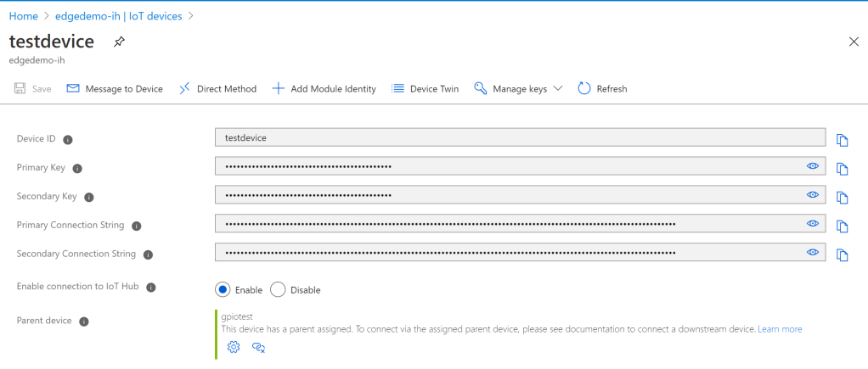Select the Disable radio button
This screenshot has width=868, height=369.
278,289
